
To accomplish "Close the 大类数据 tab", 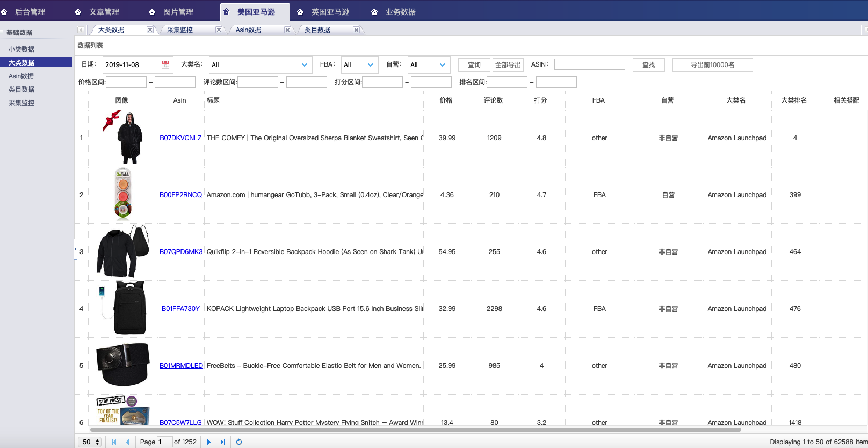I will [x=150, y=30].
